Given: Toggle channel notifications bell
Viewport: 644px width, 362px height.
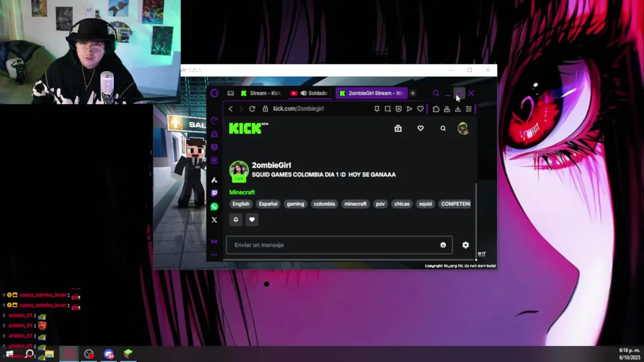Looking at the screenshot, I should tap(235, 219).
